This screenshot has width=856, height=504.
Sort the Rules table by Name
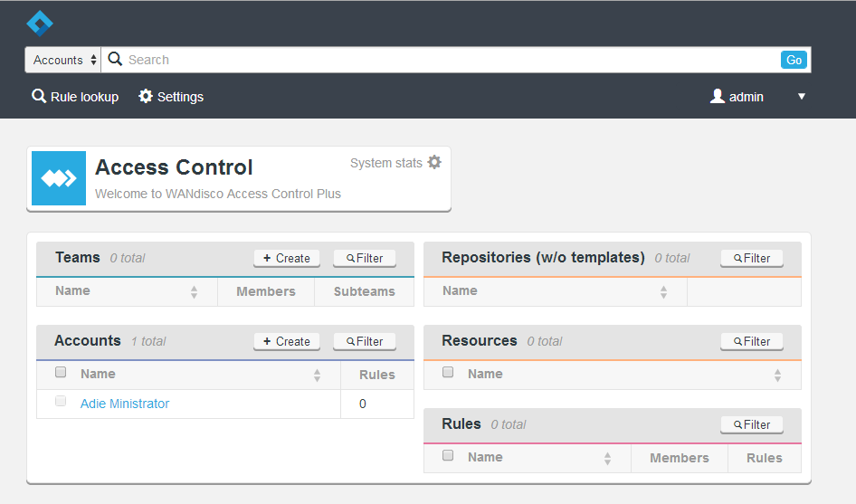pyautogui.click(x=607, y=459)
